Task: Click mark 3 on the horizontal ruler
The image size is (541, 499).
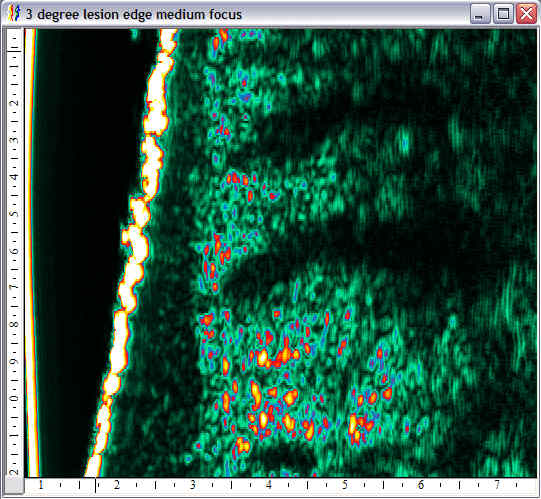Action: 193,485
